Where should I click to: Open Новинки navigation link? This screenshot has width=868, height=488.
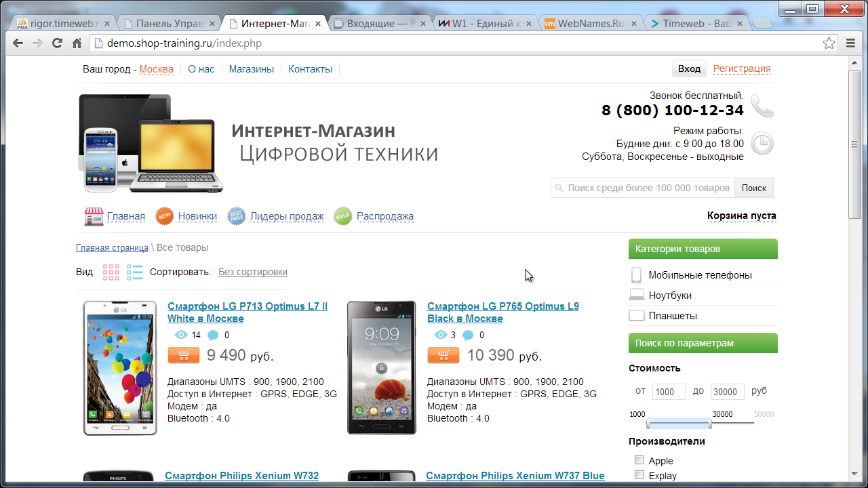pyautogui.click(x=197, y=216)
